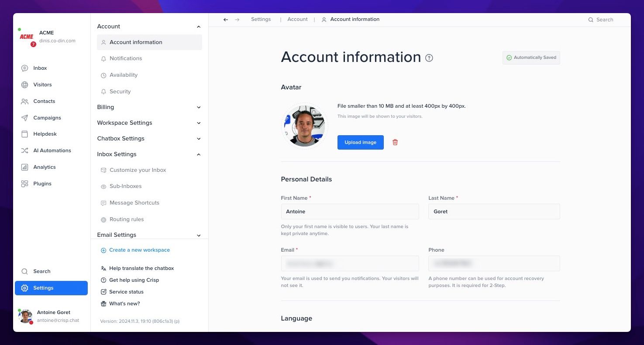Click Create a new workspace link

point(139,250)
